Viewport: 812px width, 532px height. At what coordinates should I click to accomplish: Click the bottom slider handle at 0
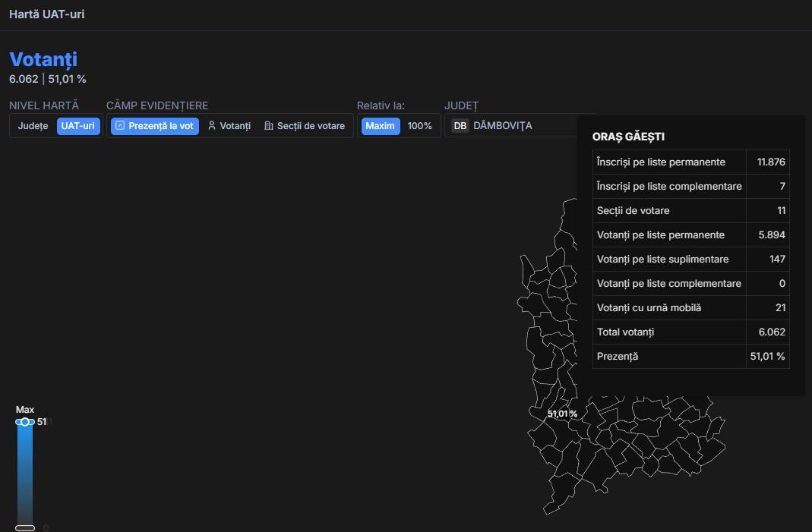[x=25, y=527]
